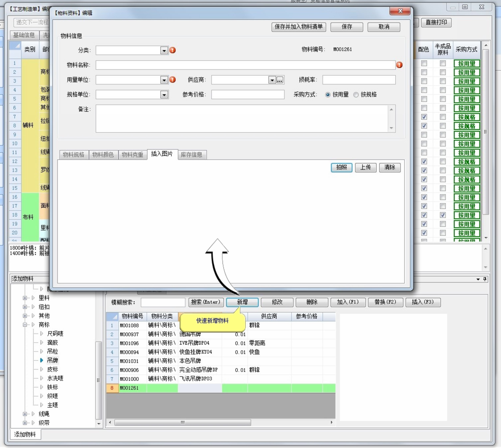
Task: Switch to the 物料颜色 tab
Action: click(x=103, y=155)
